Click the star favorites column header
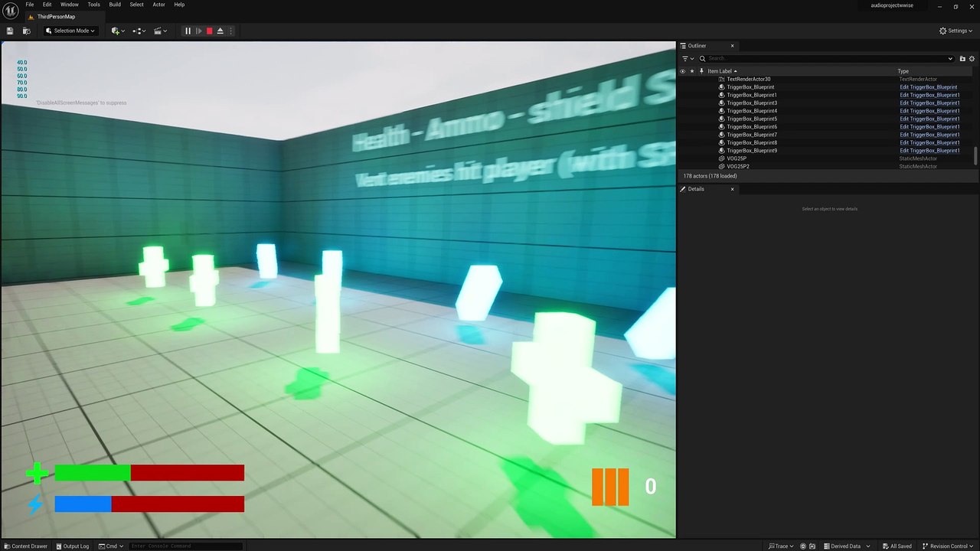 pos(692,71)
